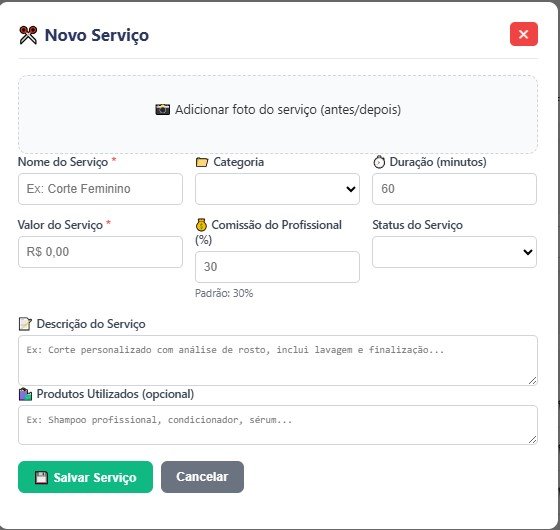Click the money bag icon beside Comissão
Image resolution: width=560 pixels, height=530 pixels.
[x=201, y=225]
